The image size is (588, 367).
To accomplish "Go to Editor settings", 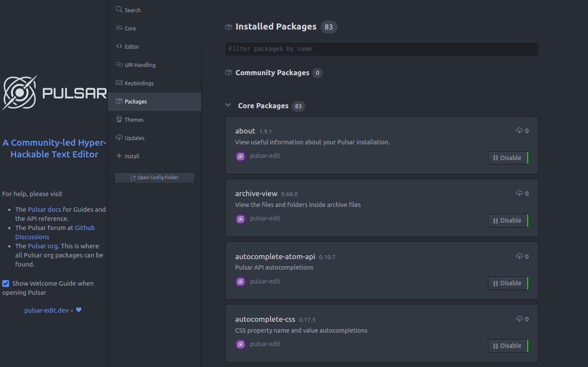I will 154,47.
